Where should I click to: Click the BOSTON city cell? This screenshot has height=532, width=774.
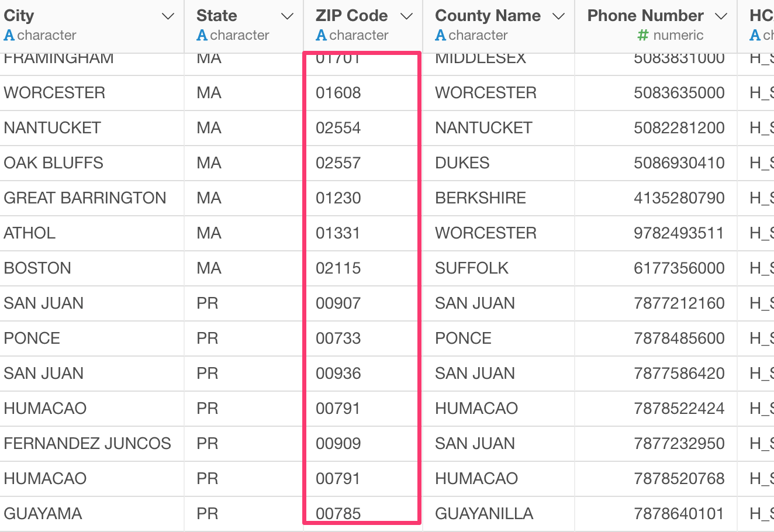[37, 268]
